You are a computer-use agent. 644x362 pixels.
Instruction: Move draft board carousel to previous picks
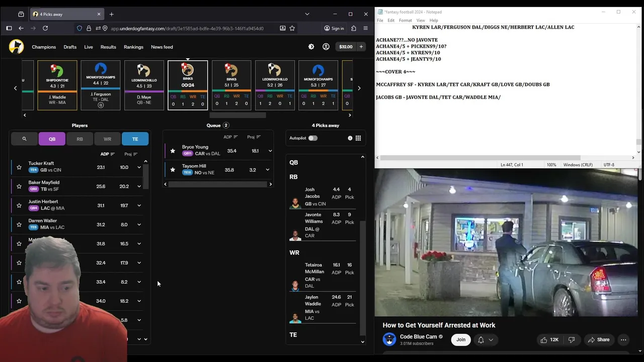pyautogui.click(x=15, y=88)
